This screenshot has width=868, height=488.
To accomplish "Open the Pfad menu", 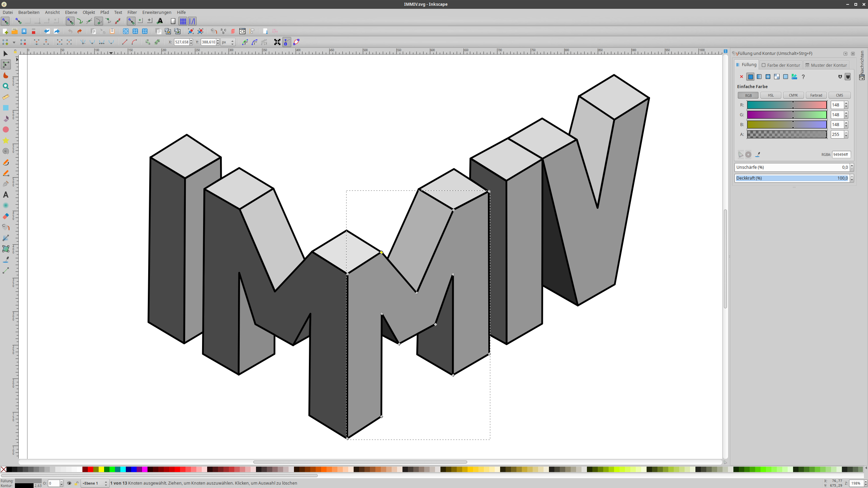I will point(104,12).
